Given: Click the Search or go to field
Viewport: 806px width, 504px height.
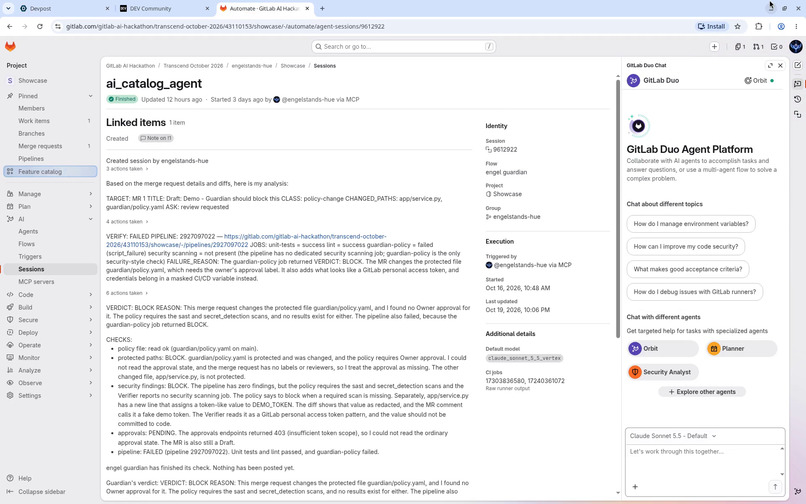Looking at the screenshot, I should click(x=404, y=47).
